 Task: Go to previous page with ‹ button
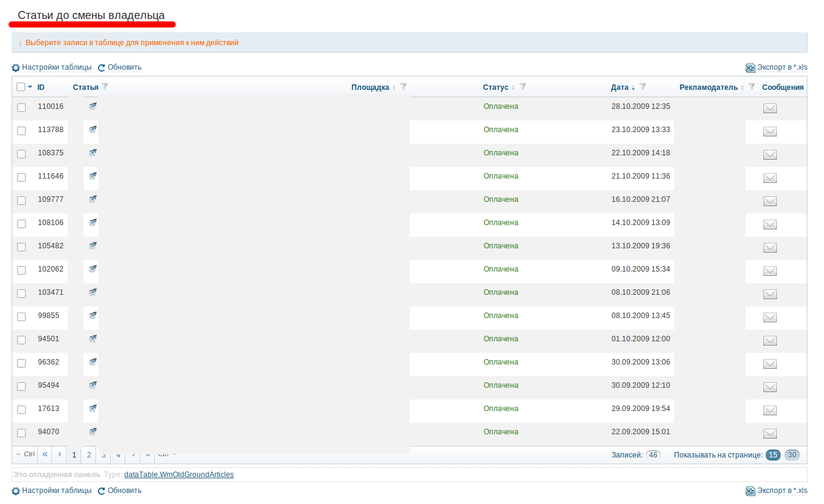[59, 454]
